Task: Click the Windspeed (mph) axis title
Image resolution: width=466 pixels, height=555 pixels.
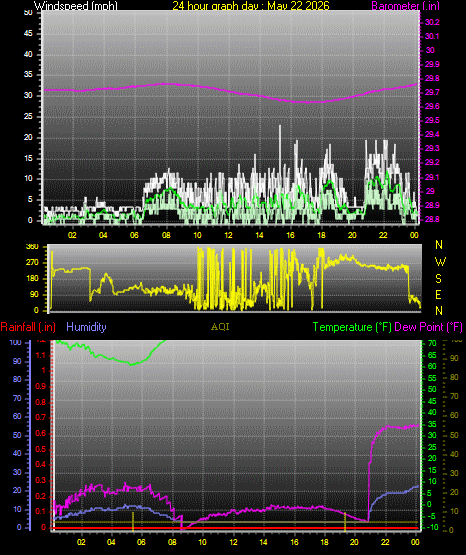Action: click(76, 6)
